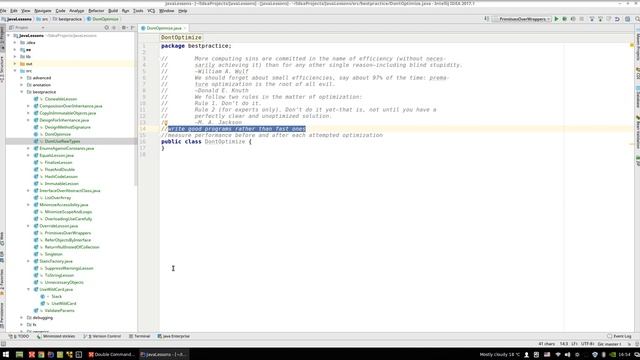Click hide Project panel icon
Viewport: 640px width, 360px height.
[x=133, y=28]
